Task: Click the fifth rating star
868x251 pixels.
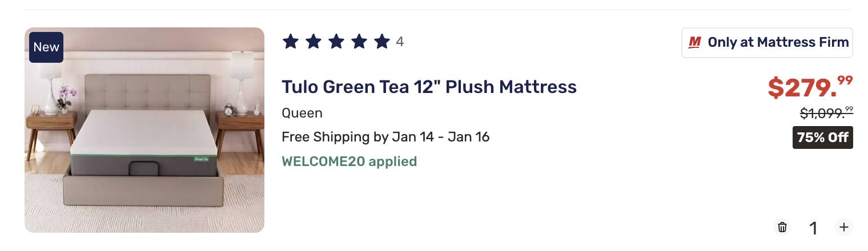Action: click(x=382, y=42)
